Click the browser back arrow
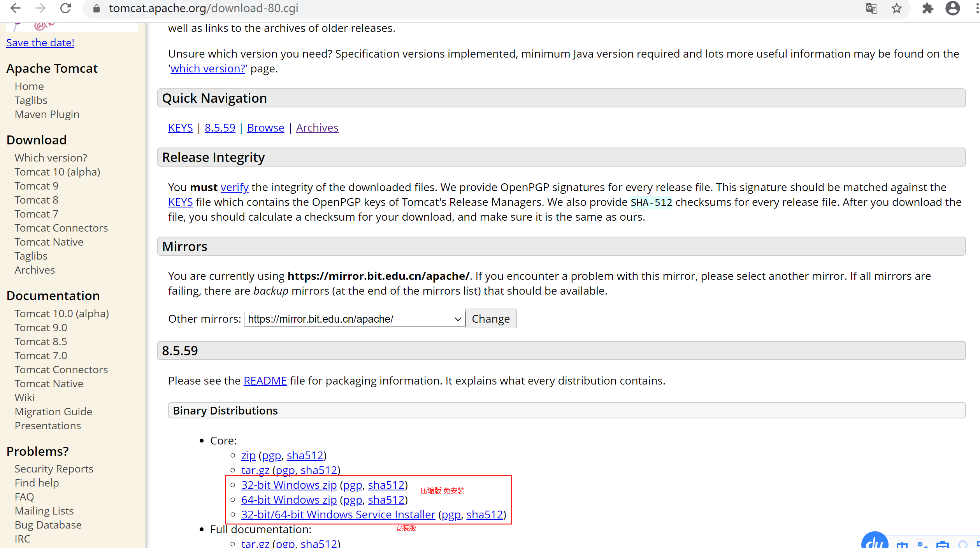 pyautogui.click(x=16, y=8)
